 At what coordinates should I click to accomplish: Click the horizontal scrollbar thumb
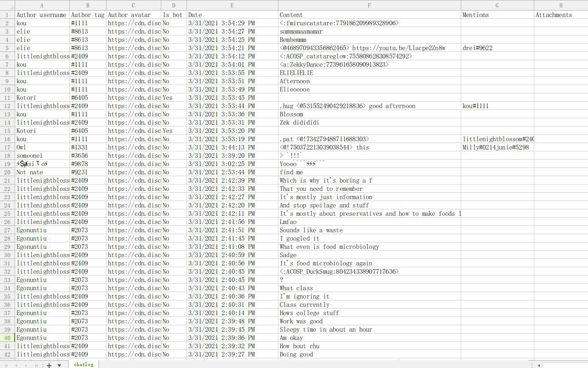[x=565, y=365]
